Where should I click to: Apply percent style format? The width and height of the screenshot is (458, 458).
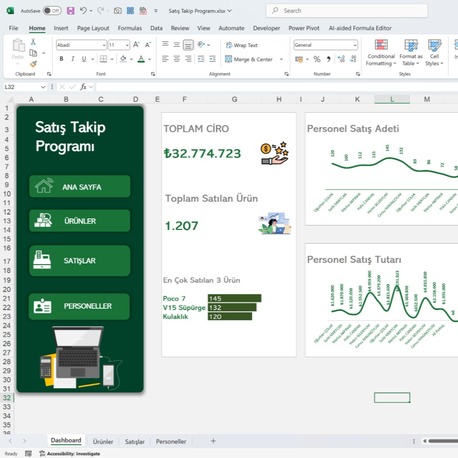317,59
